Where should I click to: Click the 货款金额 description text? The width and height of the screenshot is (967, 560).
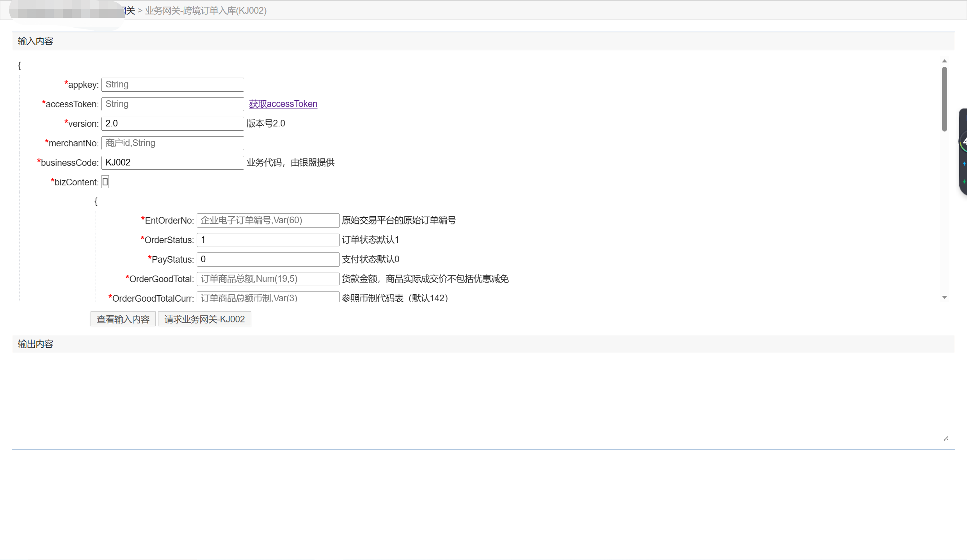[425, 279]
